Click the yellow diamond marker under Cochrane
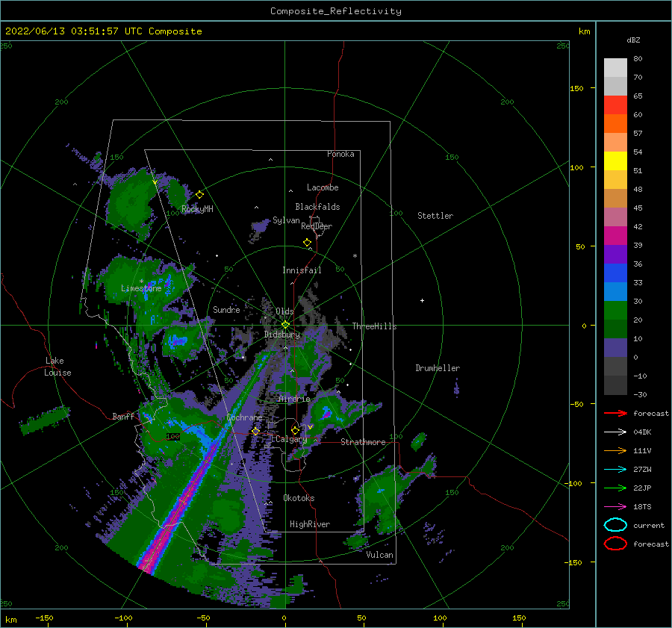This screenshot has height=628, width=672. pyautogui.click(x=255, y=431)
